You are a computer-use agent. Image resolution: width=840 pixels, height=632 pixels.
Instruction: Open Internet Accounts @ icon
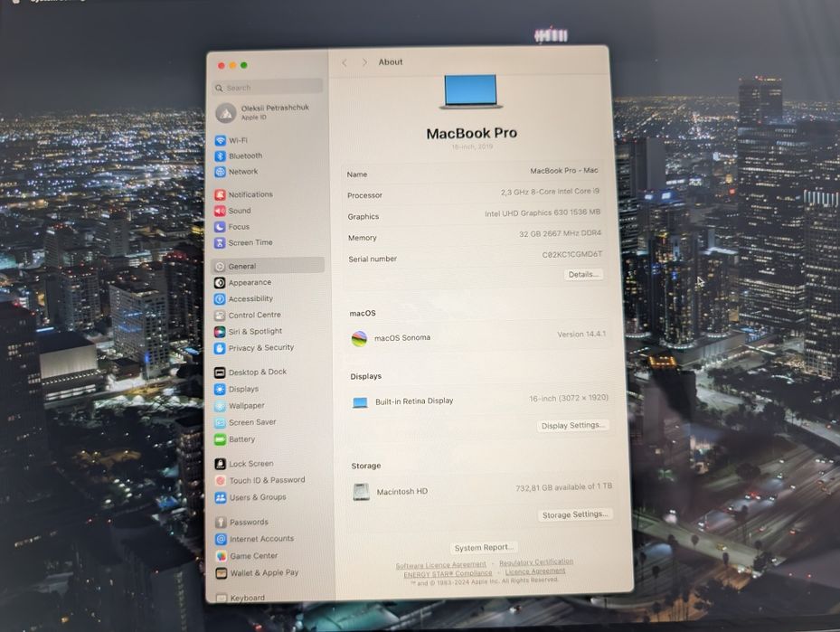coord(221,540)
